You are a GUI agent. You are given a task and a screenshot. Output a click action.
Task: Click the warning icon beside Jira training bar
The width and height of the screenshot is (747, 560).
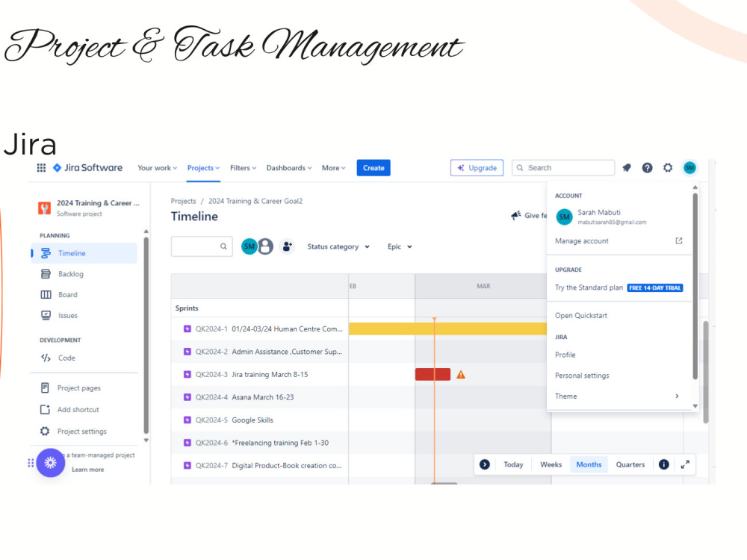[461, 375]
